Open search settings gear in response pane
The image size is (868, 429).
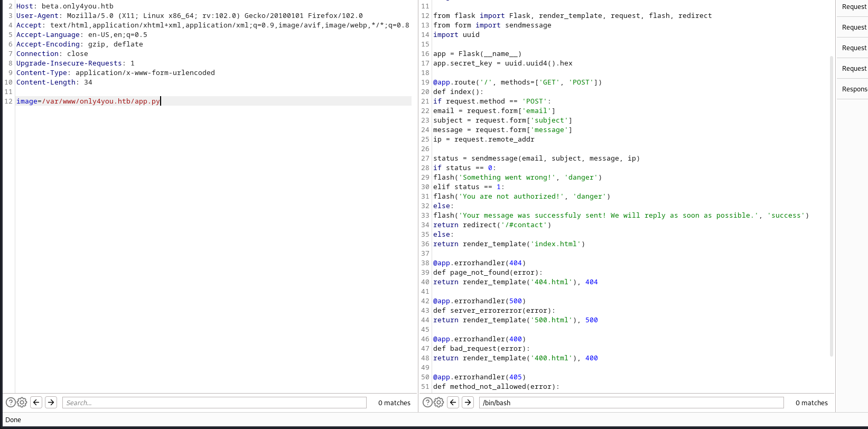(x=438, y=403)
